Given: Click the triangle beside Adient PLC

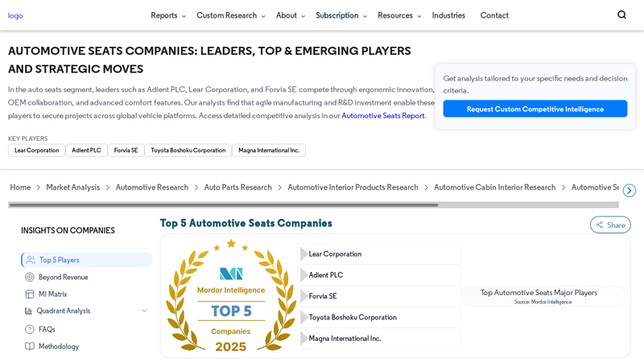Looking at the screenshot, I should pos(304,275).
